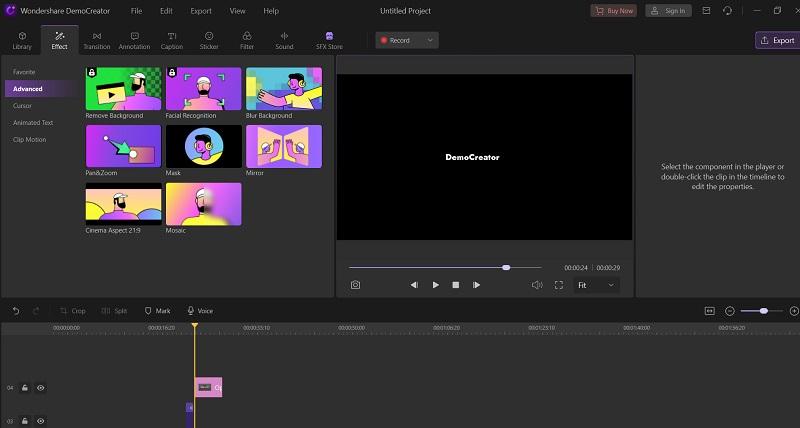Select the Cursor effects category
The height and width of the screenshot is (428, 800).
pos(22,105)
